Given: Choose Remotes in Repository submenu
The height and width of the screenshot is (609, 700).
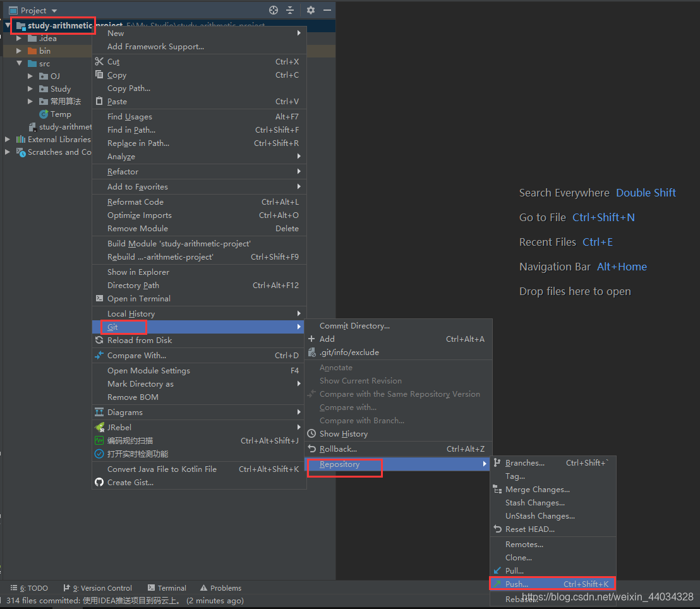Looking at the screenshot, I should (x=553, y=545).
